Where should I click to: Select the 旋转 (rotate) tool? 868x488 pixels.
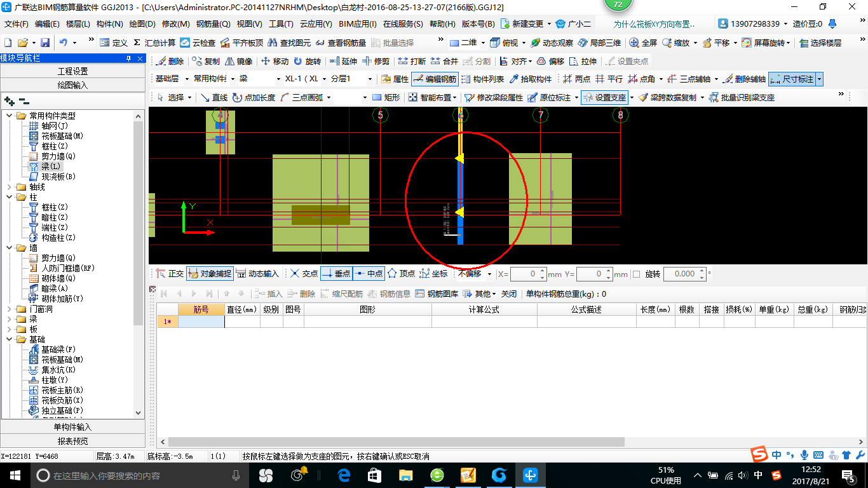click(x=307, y=62)
